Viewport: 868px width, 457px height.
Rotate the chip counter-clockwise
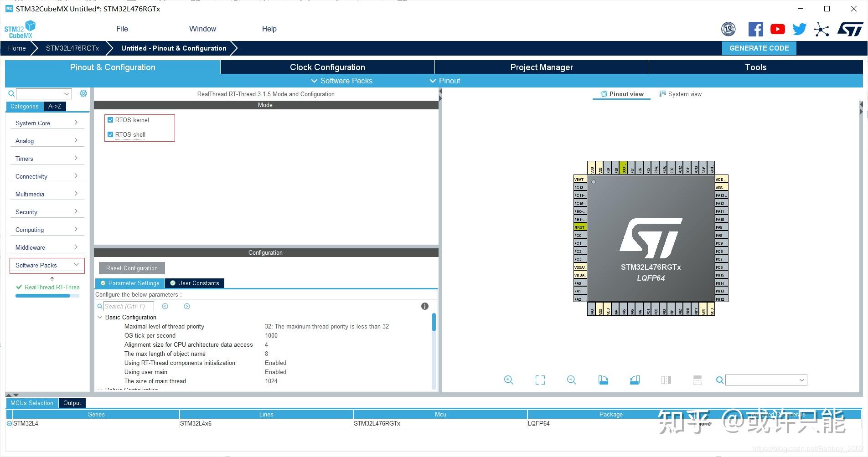pos(634,380)
